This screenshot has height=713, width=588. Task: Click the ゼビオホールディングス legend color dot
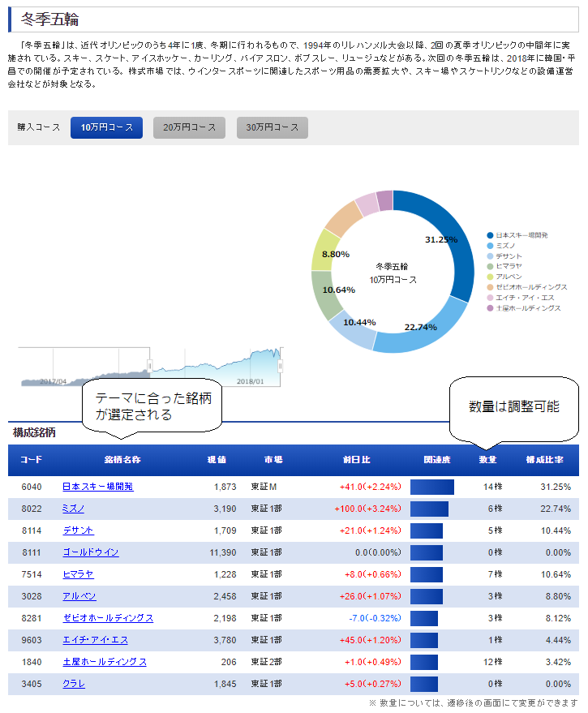[x=490, y=287]
